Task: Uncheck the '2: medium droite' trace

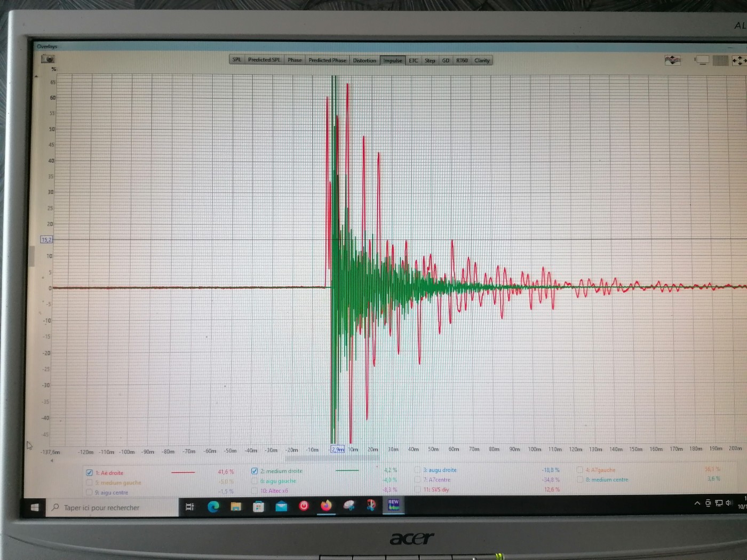Action: (x=255, y=471)
